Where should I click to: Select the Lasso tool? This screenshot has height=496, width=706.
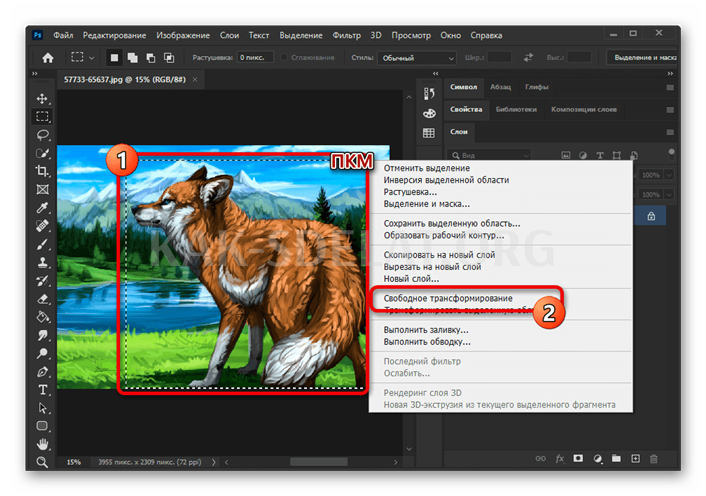pos(42,135)
